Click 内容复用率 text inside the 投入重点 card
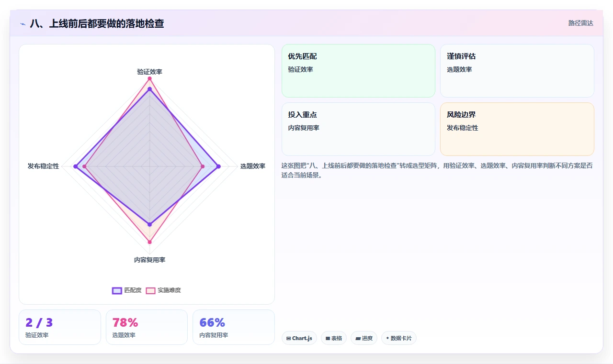613x364 pixels. [304, 128]
